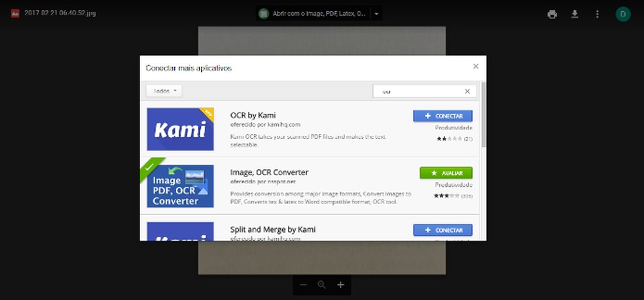Screen dimensions: 644x300
Task: Click the Split and Merge by Kami logo
Action: 180,231
